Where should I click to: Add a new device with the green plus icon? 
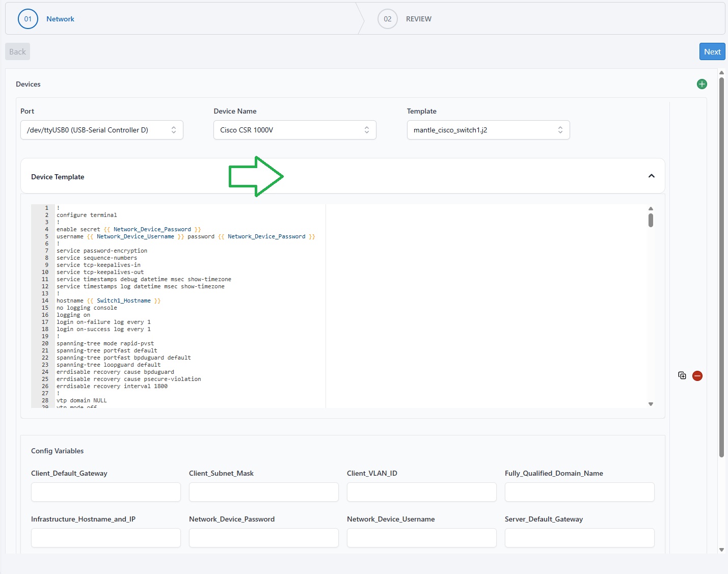[702, 84]
